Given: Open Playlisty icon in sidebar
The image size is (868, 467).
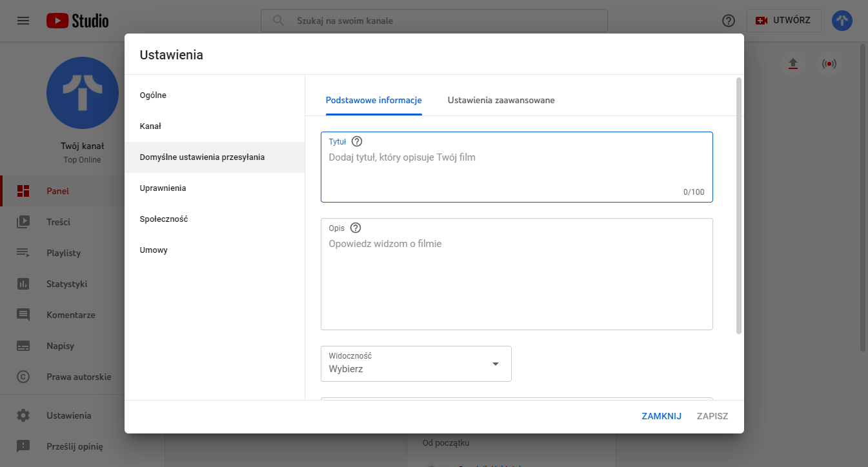Looking at the screenshot, I should click(23, 253).
